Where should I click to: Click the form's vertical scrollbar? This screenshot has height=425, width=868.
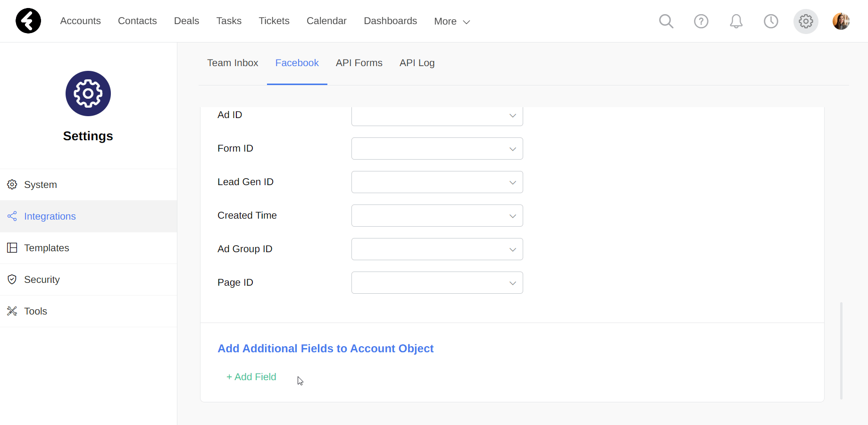coord(841,351)
